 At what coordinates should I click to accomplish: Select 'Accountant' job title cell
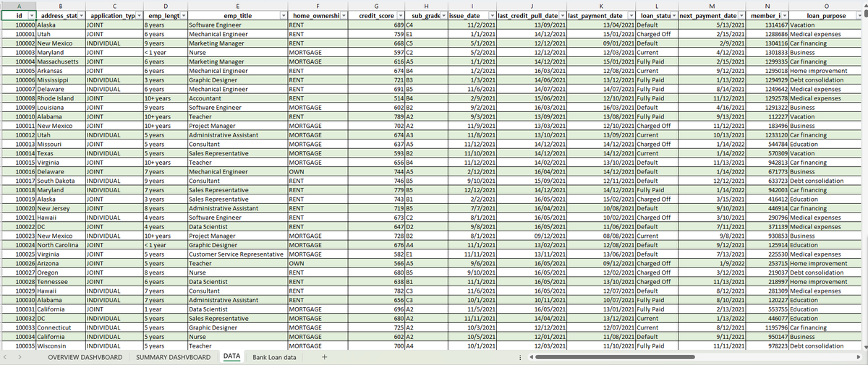238,98
